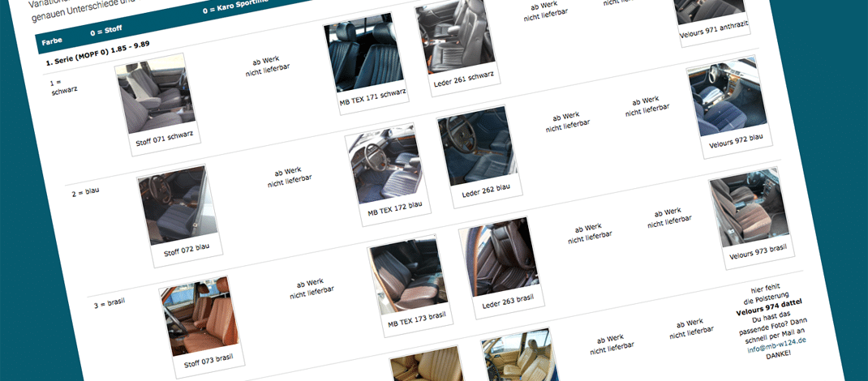
Task: Click 'ab Werk nicht lieferbar' right of Leder 263 brasil
Action: 589,234
